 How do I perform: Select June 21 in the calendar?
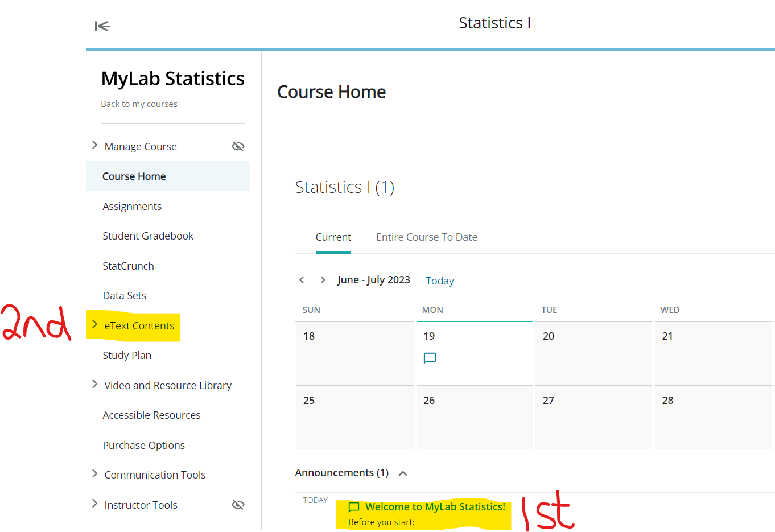(x=713, y=353)
